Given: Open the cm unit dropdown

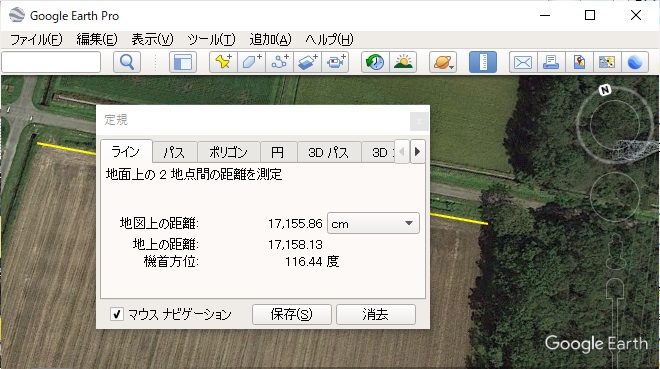Looking at the screenshot, I should click(x=373, y=223).
